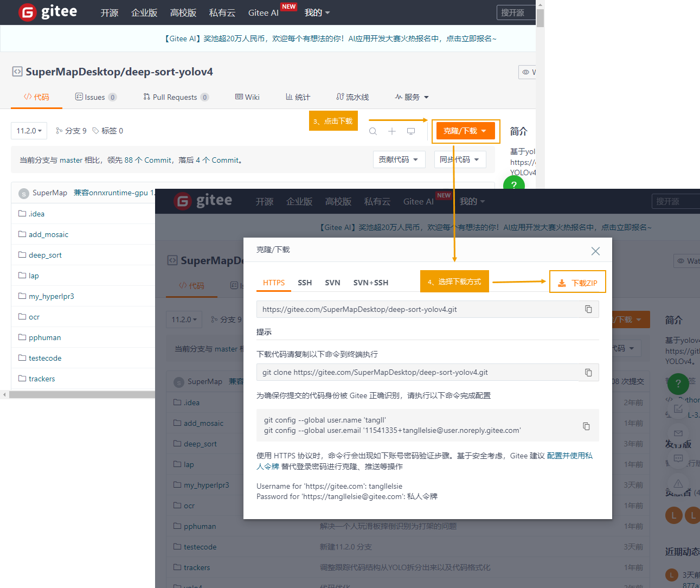This screenshot has height=588, width=700.
Task: Select the SVN+SSH tab in the clone dialog
Action: point(371,283)
